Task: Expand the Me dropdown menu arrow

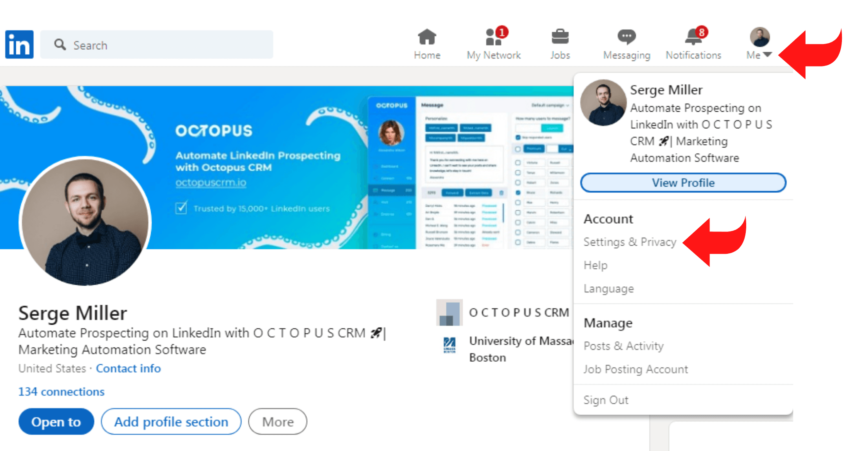Action: click(x=769, y=54)
